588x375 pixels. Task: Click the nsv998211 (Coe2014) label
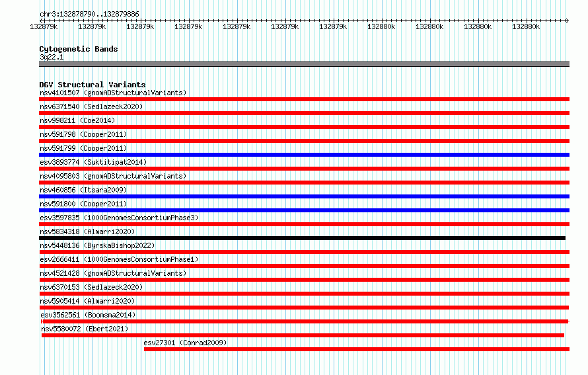[x=77, y=120]
